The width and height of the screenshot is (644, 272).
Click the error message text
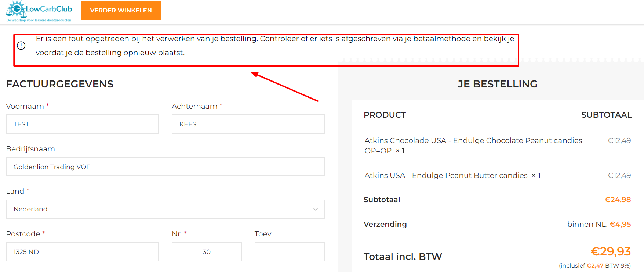275,46
